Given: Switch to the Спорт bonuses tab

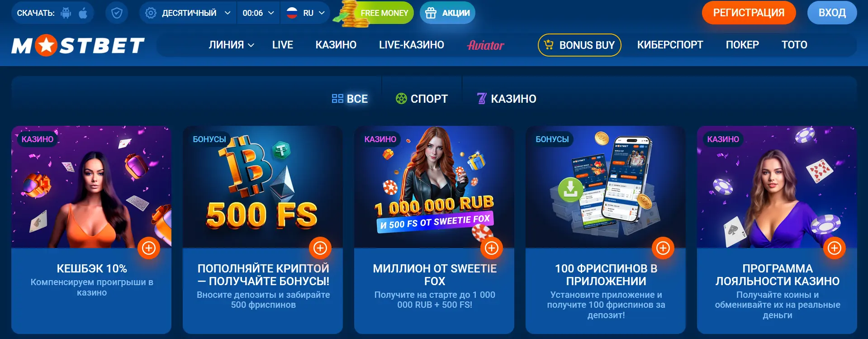Looking at the screenshot, I should point(422,99).
